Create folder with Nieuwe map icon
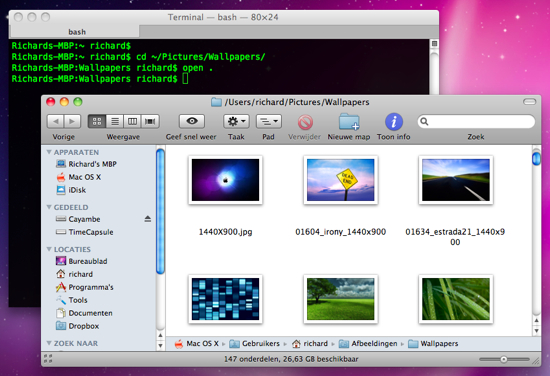The height and width of the screenshot is (376, 550). pos(349,122)
